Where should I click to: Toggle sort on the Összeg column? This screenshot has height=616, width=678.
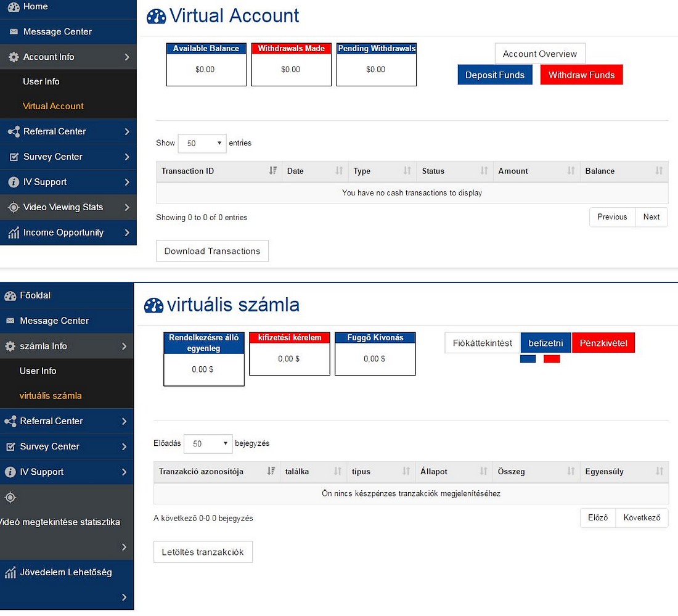[x=571, y=472]
